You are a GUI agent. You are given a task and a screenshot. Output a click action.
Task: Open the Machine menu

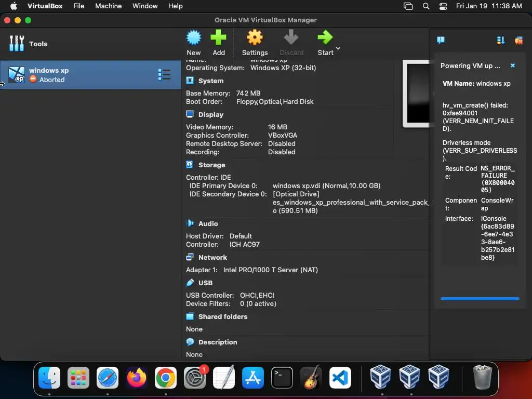click(x=108, y=6)
